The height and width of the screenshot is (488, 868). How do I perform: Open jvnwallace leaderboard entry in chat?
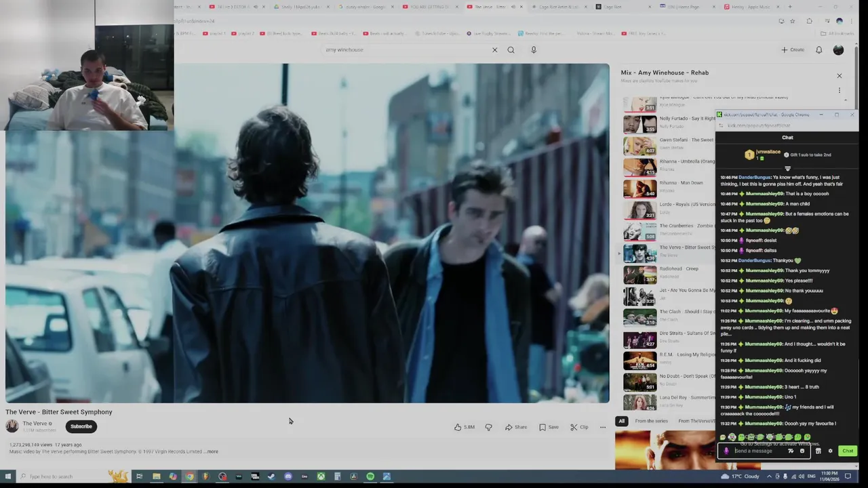763,155
